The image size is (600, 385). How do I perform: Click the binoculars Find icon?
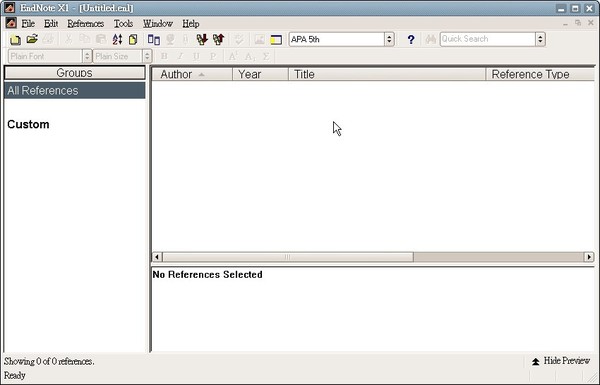tap(430, 39)
